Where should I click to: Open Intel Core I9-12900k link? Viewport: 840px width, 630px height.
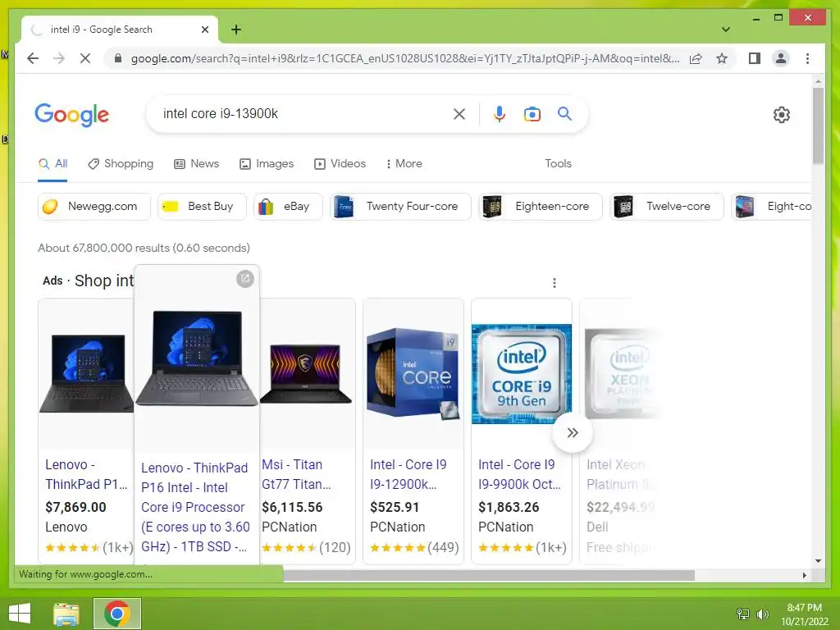409,474
